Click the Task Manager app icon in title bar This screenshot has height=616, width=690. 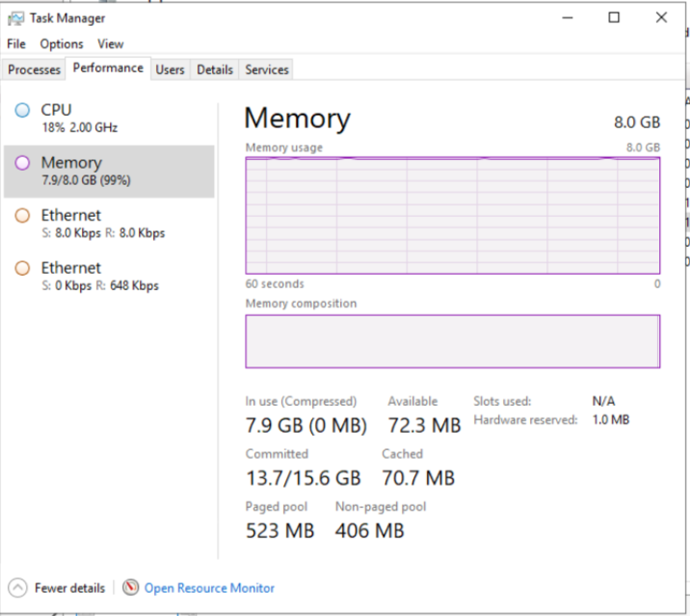tap(15, 18)
